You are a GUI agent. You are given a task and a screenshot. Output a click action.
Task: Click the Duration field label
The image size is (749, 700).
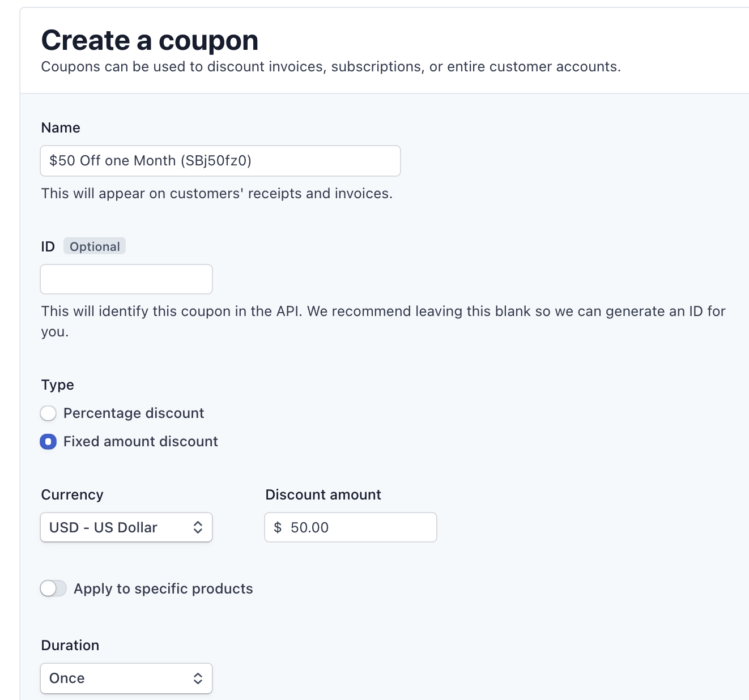point(70,646)
